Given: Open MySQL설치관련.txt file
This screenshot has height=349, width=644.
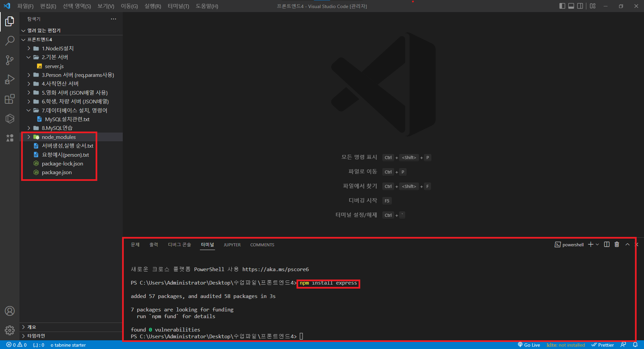Looking at the screenshot, I should click(x=71, y=119).
